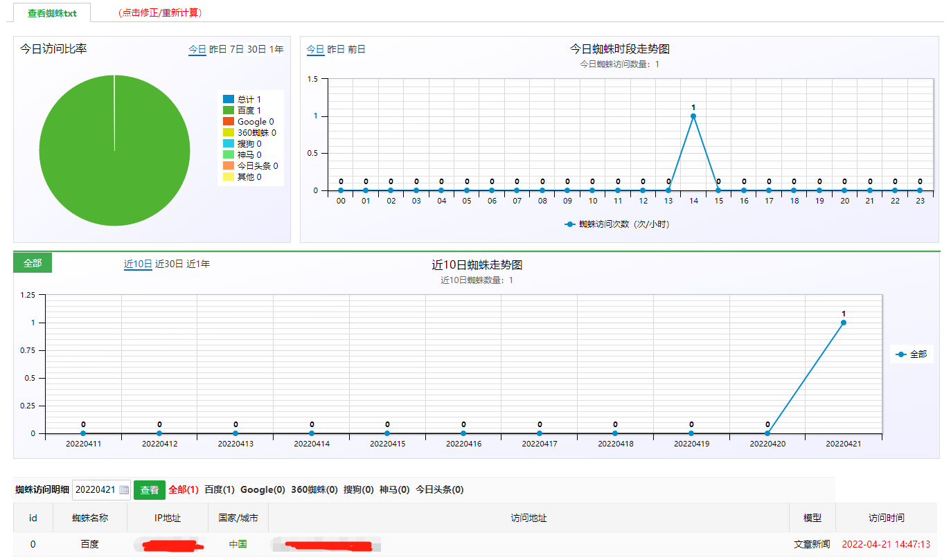This screenshot has height=560, width=951.
Task: Open the calendar picker icon
Action: (x=124, y=489)
